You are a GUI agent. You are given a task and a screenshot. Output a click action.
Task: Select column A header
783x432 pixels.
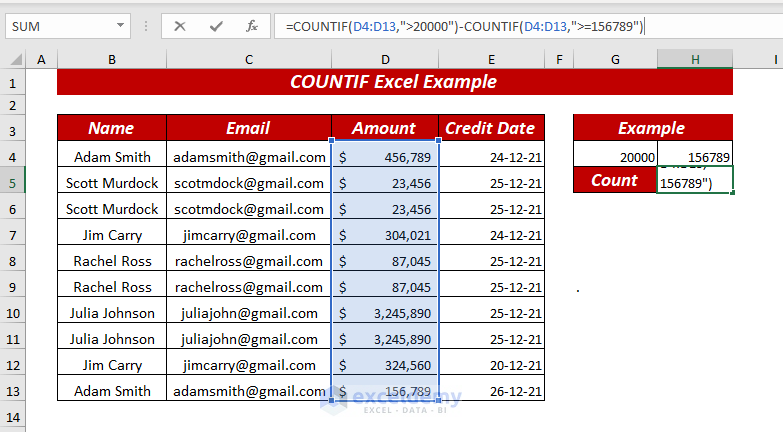[x=41, y=59]
